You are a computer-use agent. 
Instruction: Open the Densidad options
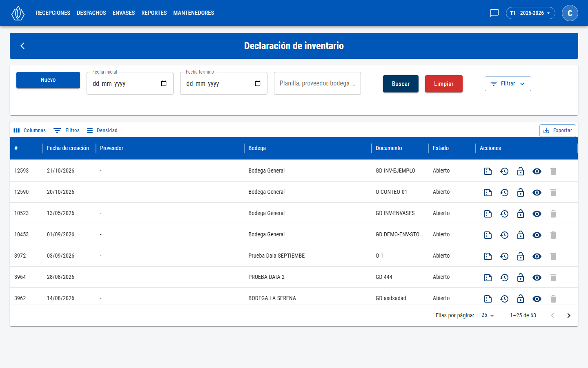coord(102,130)
